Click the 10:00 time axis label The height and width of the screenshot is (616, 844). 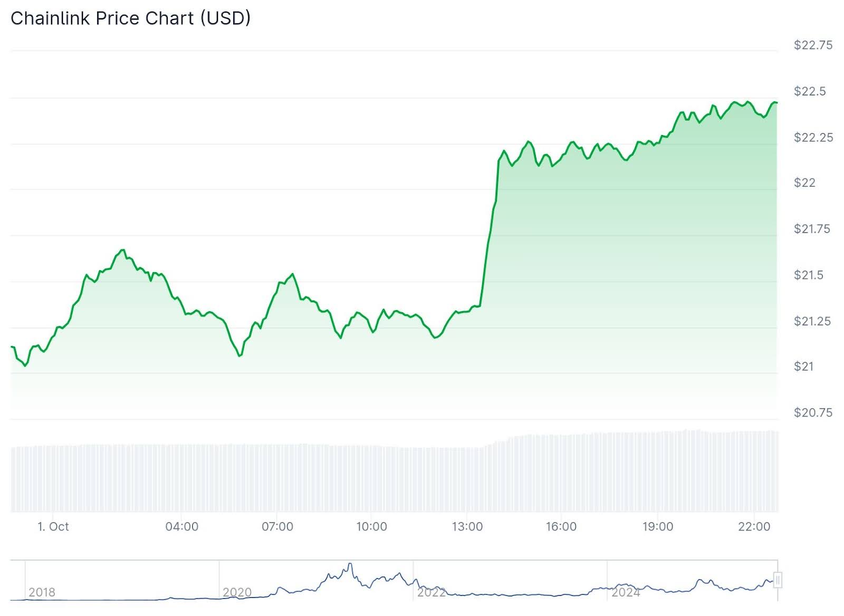pyautogui.click(x=371, y=526)
